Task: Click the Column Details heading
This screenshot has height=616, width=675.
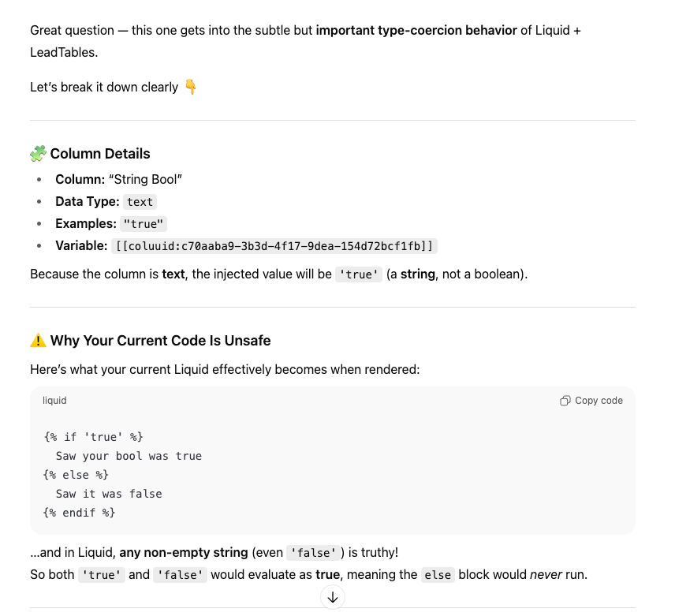Action: (x=100, y=154)
